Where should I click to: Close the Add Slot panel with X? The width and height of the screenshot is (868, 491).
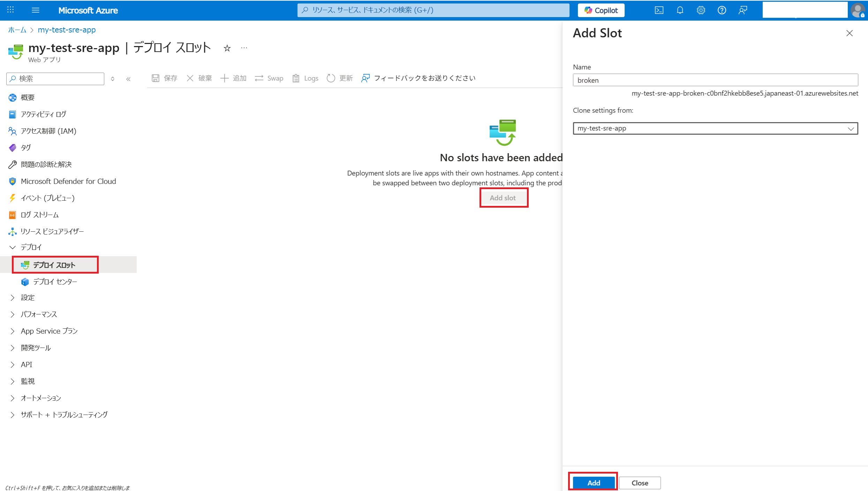pos(850,33)
